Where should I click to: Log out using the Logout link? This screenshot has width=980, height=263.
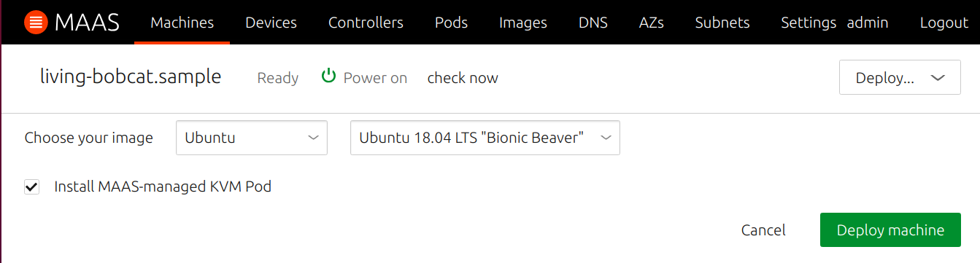point(944,23)
